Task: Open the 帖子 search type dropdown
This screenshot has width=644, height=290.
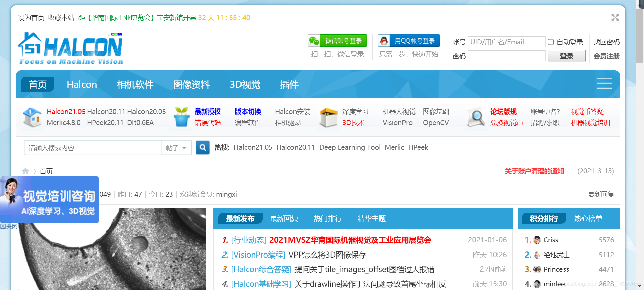Action: click(x=176, y=148)
